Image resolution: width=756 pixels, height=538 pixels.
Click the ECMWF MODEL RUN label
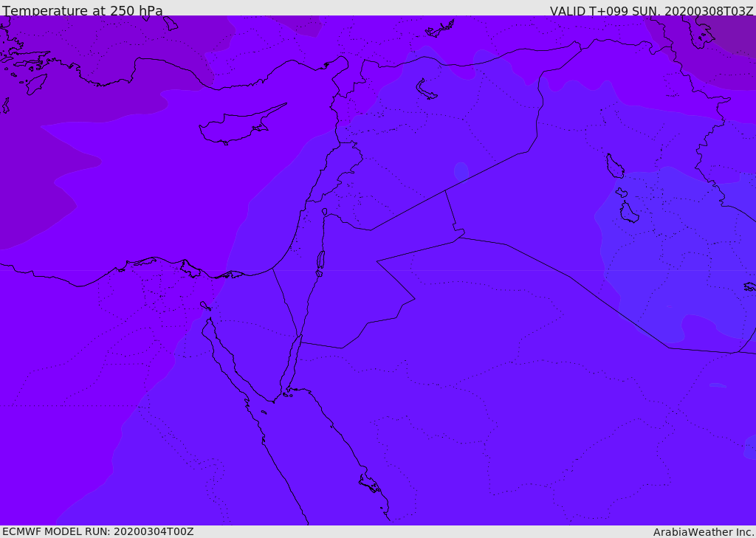(x=97, y=531)
